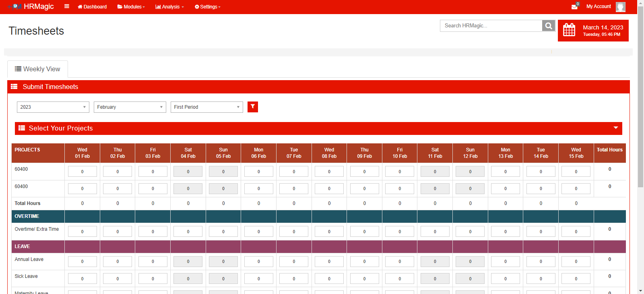This screenshot has height=294, width=644.
Task: Open the mail notifications icon
Action: (574, 7)
